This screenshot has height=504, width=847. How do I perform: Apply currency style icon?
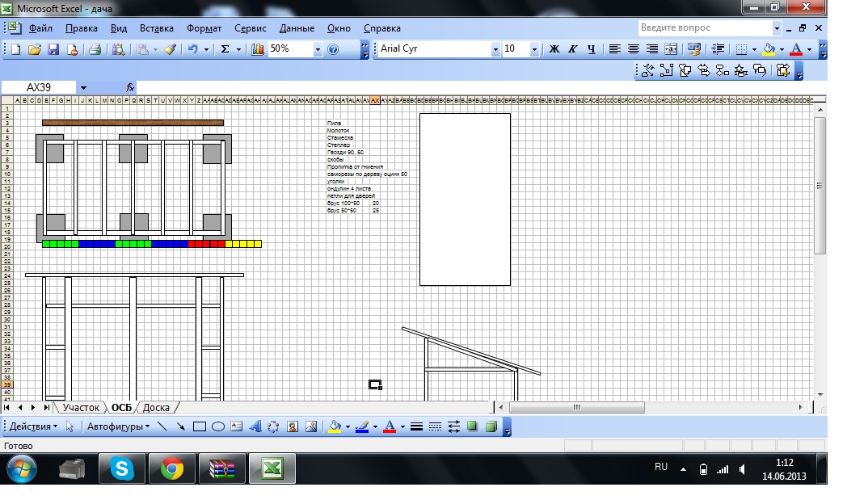[x=693, y=49]
